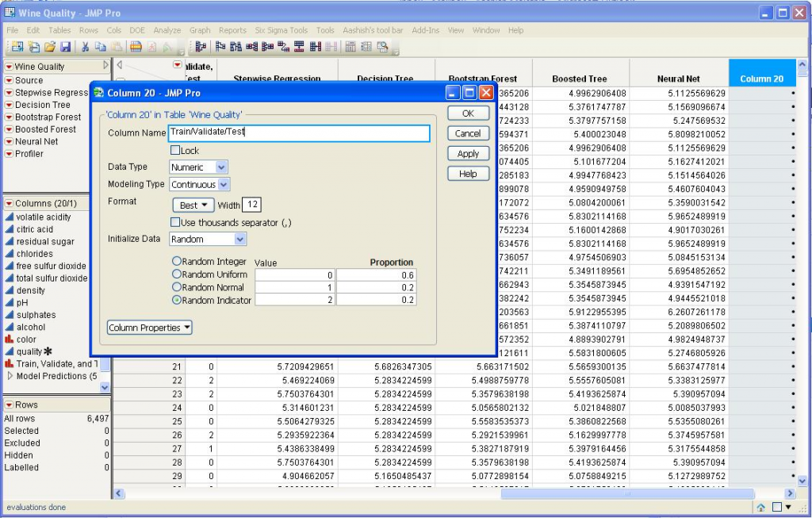The image size is (812, 518).
Task: Click the Rows panel red triangle menu
Action: [9, 405]
